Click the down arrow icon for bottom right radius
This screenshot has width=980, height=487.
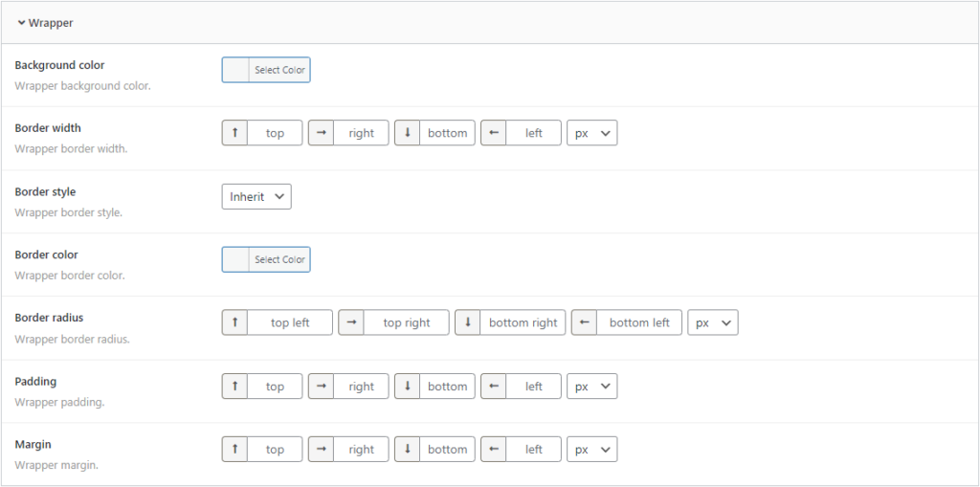(x=468, y=322)
